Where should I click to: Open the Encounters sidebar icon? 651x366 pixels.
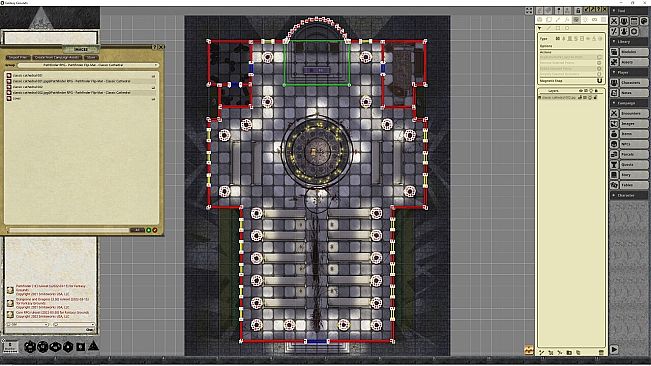click(614, 113)
